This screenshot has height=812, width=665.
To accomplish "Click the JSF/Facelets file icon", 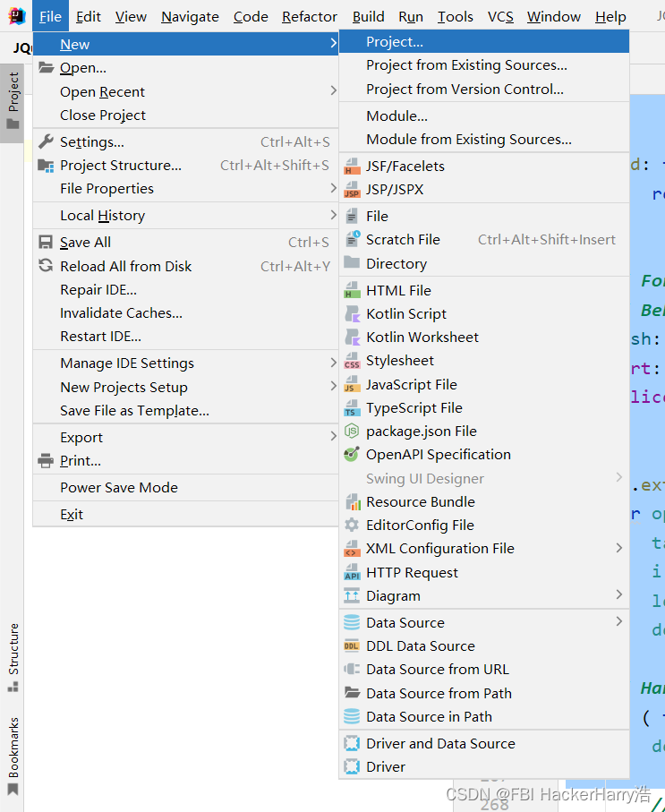I will [x=352, y=167].
